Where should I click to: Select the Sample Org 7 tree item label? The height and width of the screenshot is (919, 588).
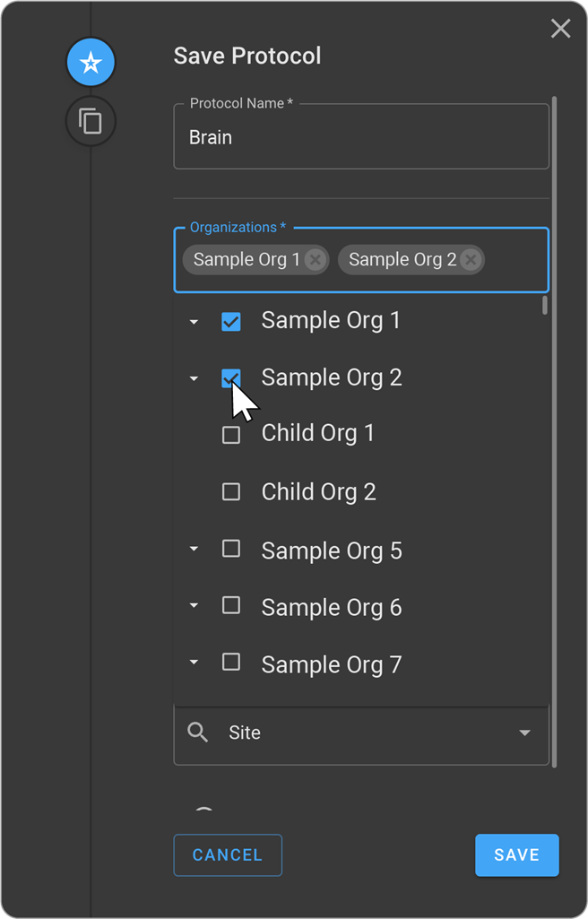tap(331, 664)
